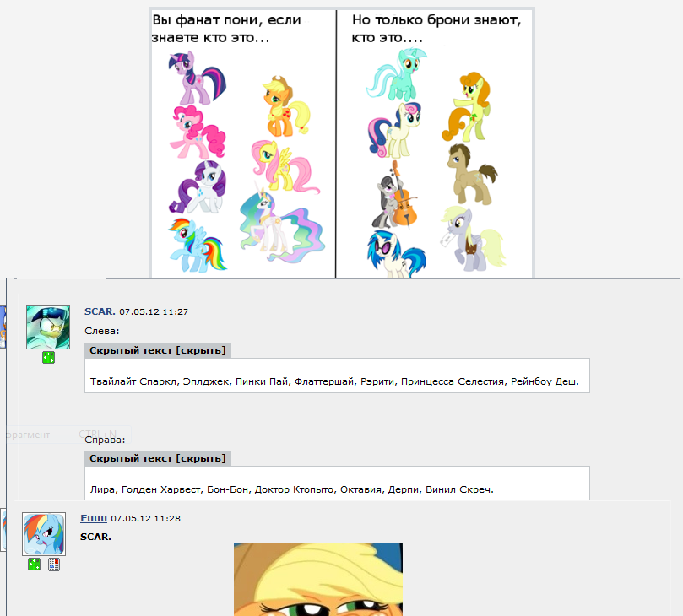Open the SCAR. username profile link
The height and width of the screenshot is (616, 683).
coord(100,311)
